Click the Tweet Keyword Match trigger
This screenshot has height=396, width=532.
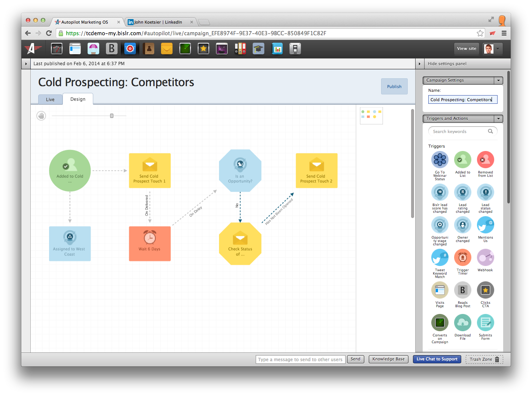[440, 257]
